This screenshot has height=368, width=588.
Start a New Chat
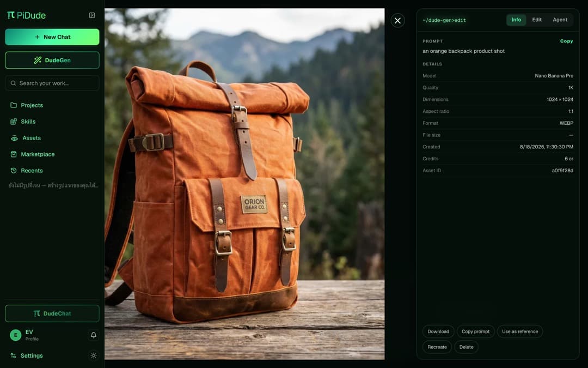click(x=52, y=37)
